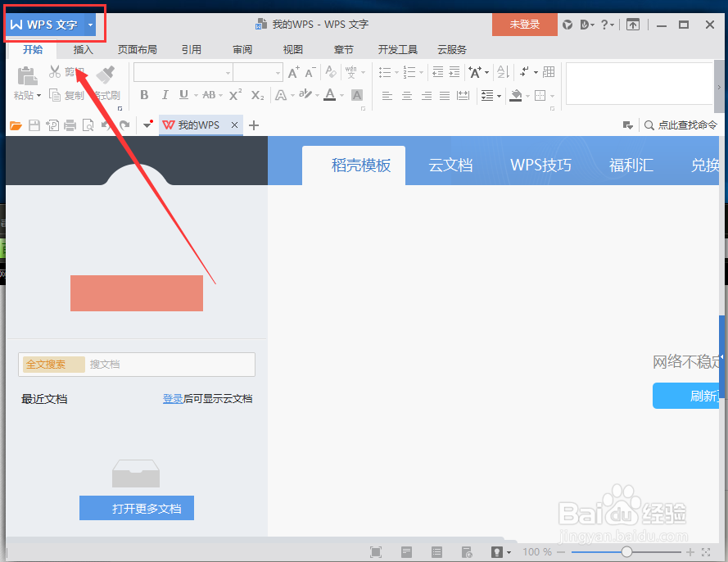Click the Copy button in ribbon

coord(66,95)
